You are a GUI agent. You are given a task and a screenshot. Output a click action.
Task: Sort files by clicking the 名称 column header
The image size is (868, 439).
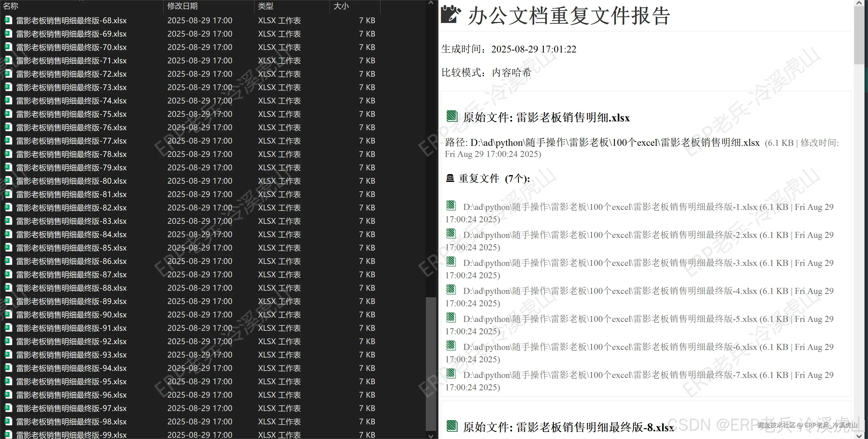[x=10, y=6]
